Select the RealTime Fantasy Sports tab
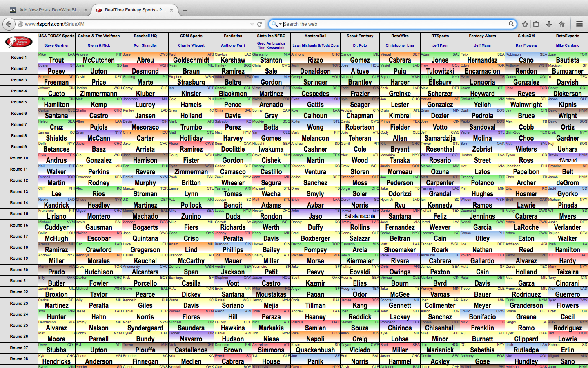Image resolution: width=588 pixels, height=368 pixels. coord(134,10)
